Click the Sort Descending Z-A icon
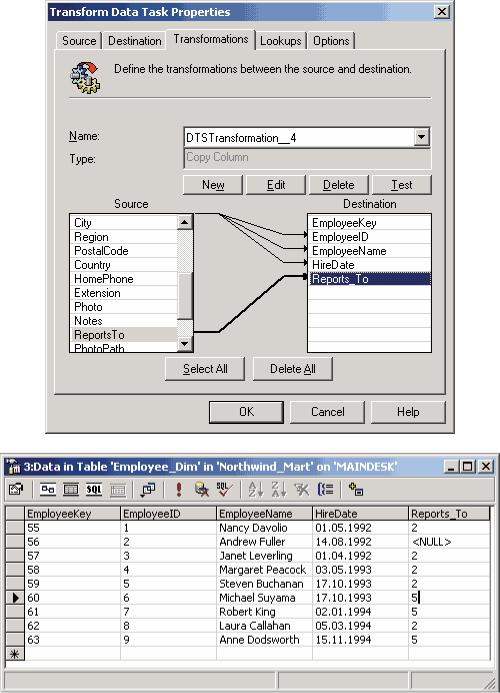 [x=279, y=489]
